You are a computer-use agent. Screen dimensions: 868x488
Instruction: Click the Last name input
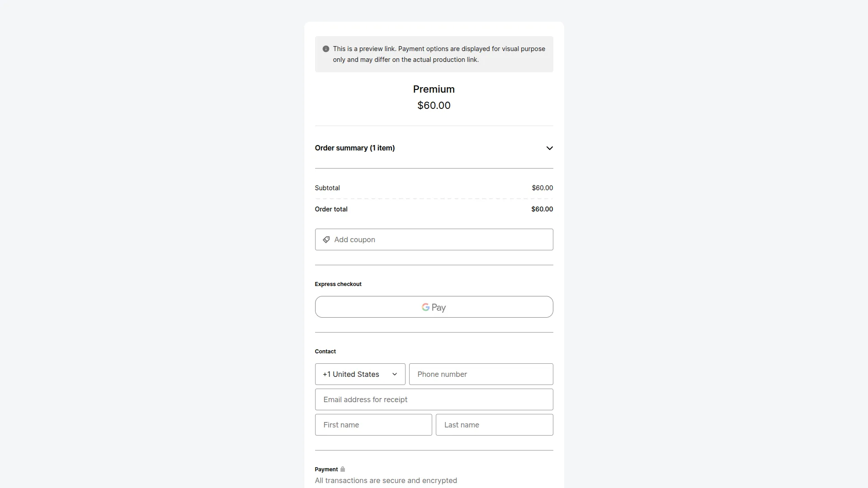494,425
